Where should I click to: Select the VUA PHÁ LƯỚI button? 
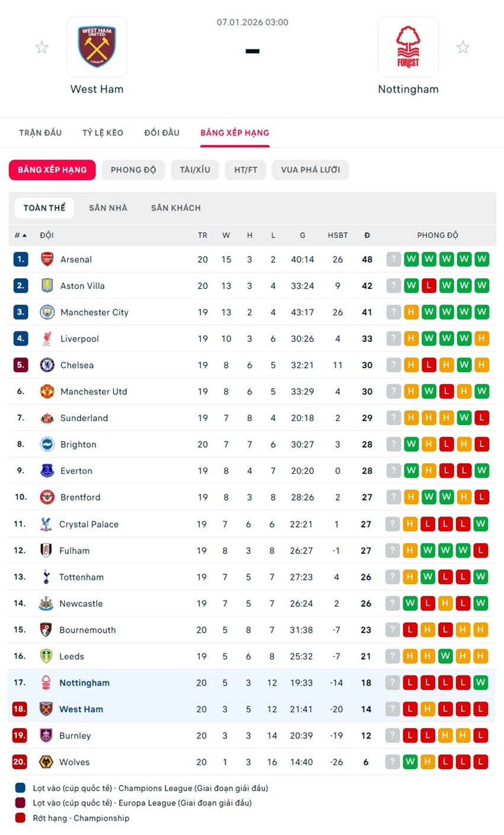pos(310,170)
